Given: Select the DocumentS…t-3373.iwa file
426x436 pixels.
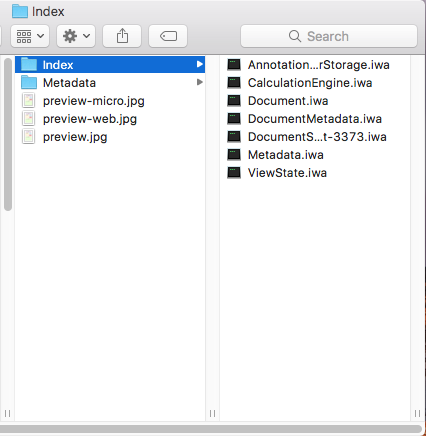Looking at the screenshot, I should click(x=307, y=137).
